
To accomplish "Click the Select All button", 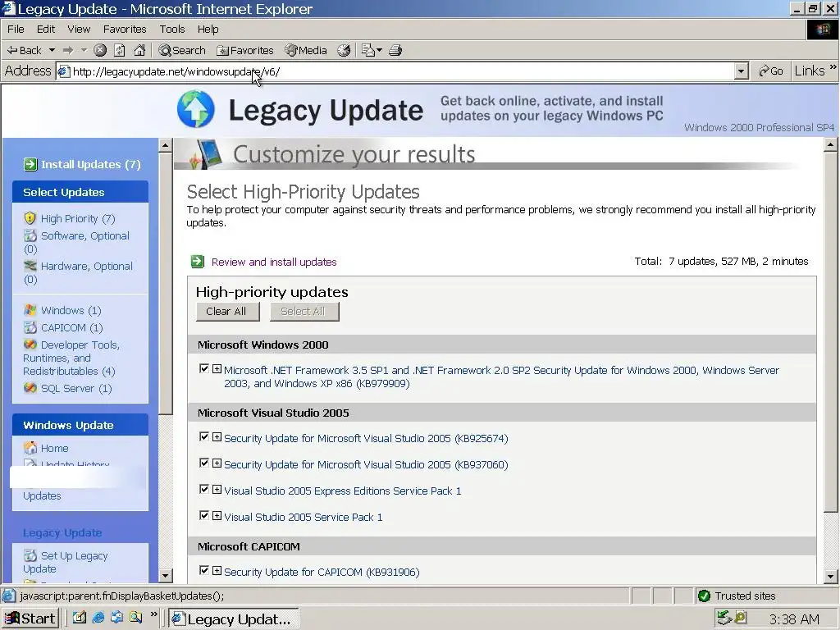I will [x=304, y=311].
